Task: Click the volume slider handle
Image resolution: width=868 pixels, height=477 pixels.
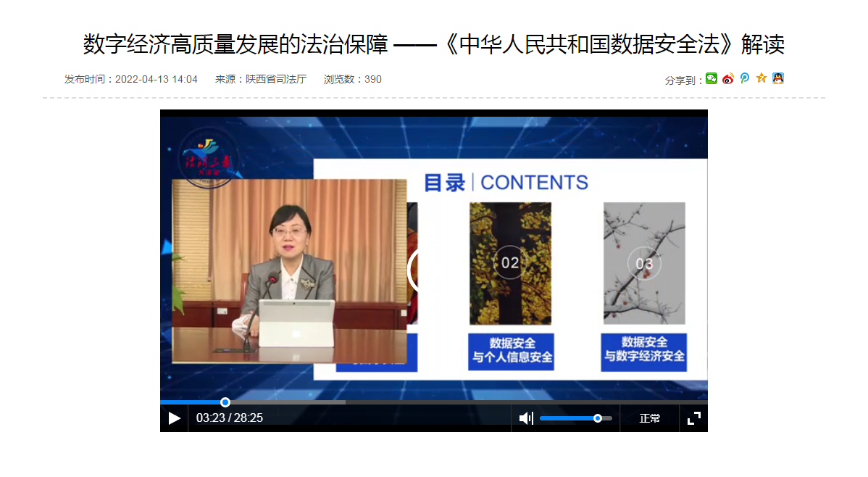Action: click(x=598, y=418)
